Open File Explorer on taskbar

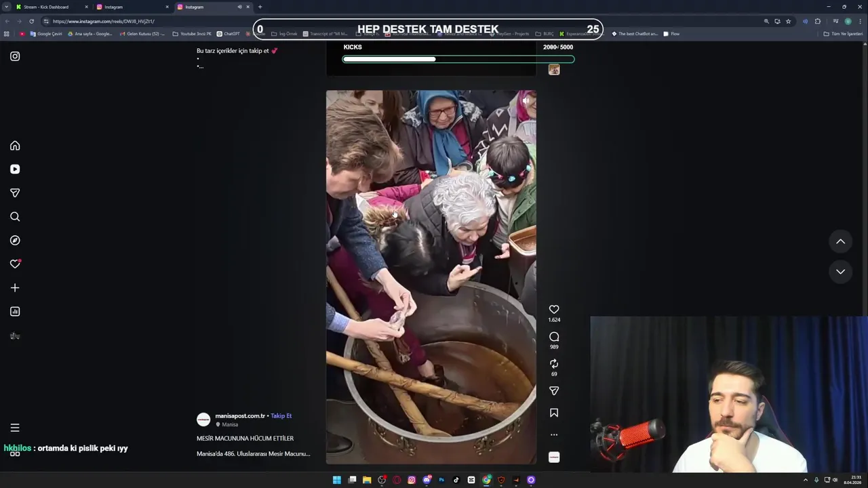367,480
